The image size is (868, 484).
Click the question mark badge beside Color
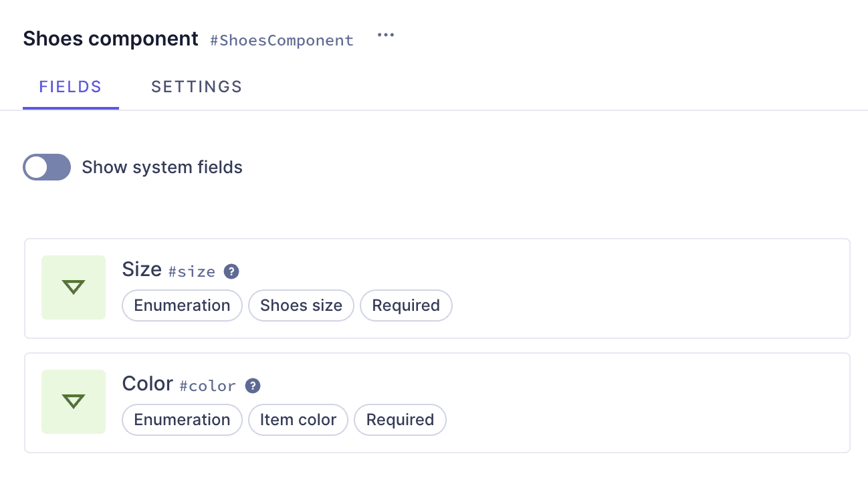(x=253, y=386)
